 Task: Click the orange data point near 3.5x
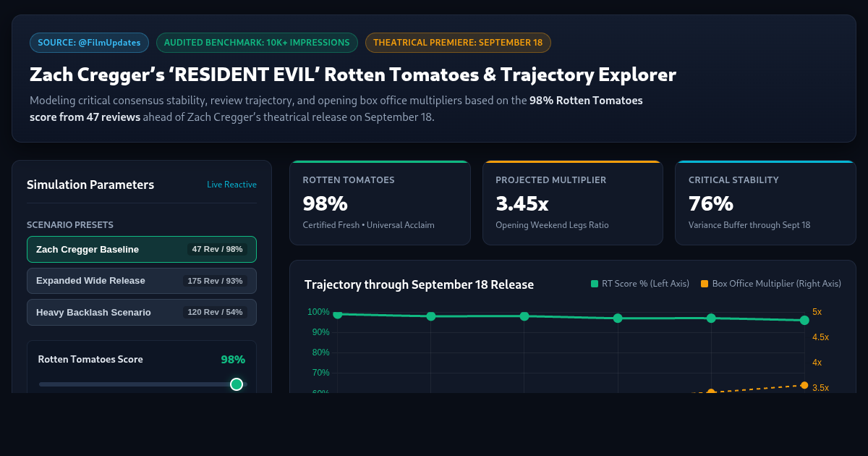point(804,385)
